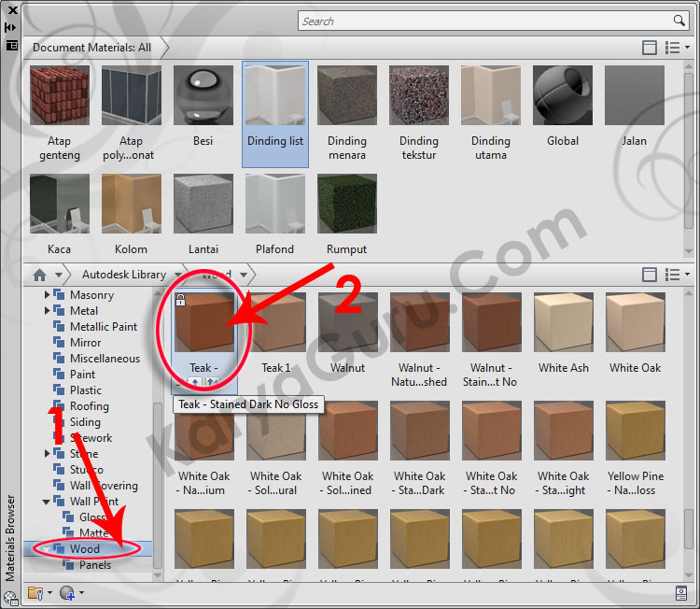Open the library view options dropdown
Viewport: 700px width, 609px height.
(678, 275)
